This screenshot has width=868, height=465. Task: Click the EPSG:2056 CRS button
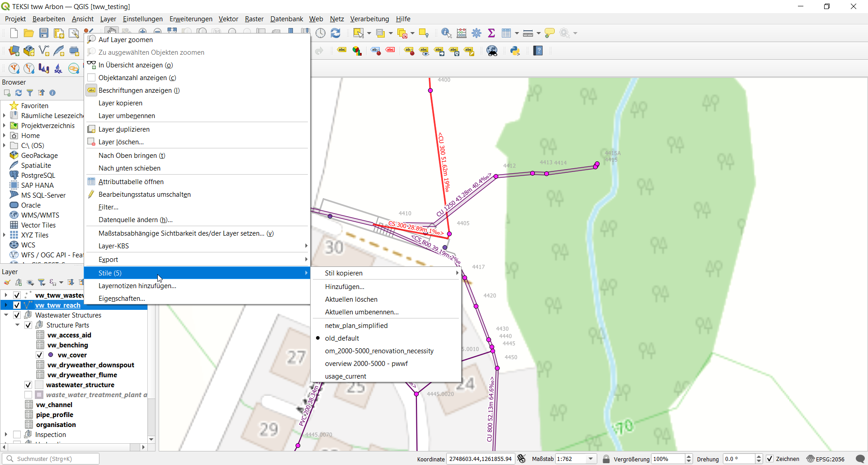tap(826, 459)
